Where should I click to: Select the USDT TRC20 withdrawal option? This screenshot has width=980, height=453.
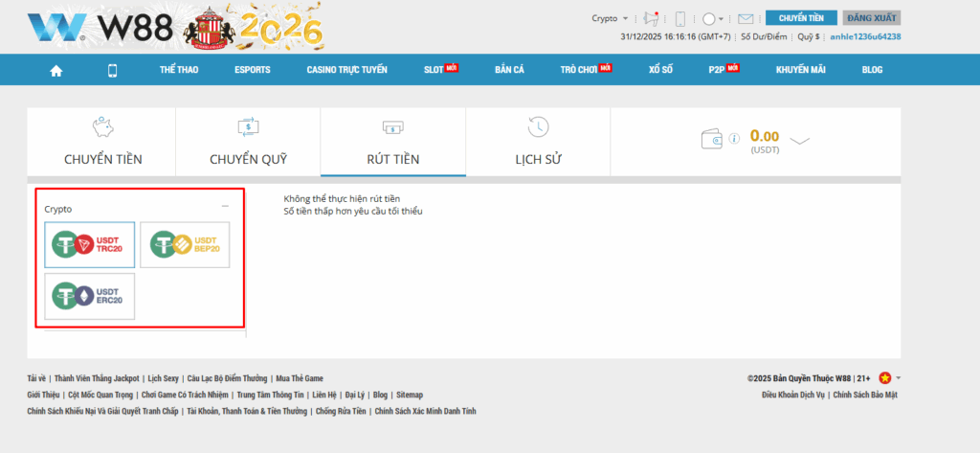90,245
